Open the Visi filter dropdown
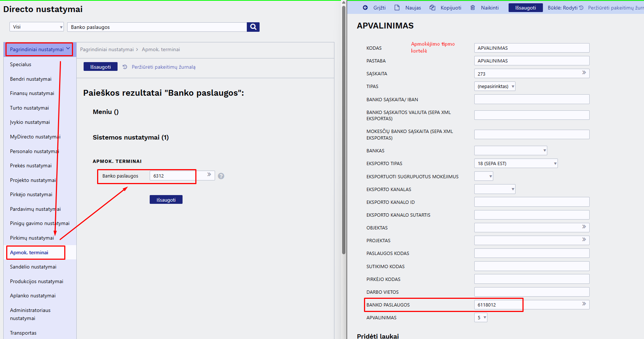644x339 pixels. click(x=37, y=27)
